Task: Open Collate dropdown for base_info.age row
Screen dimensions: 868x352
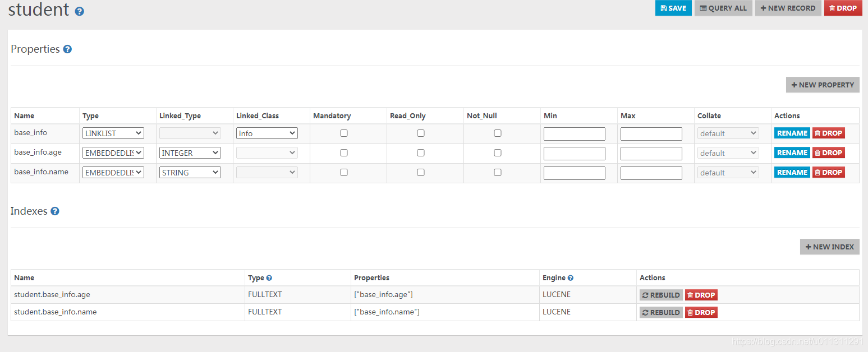Action: tap(728, 153)
